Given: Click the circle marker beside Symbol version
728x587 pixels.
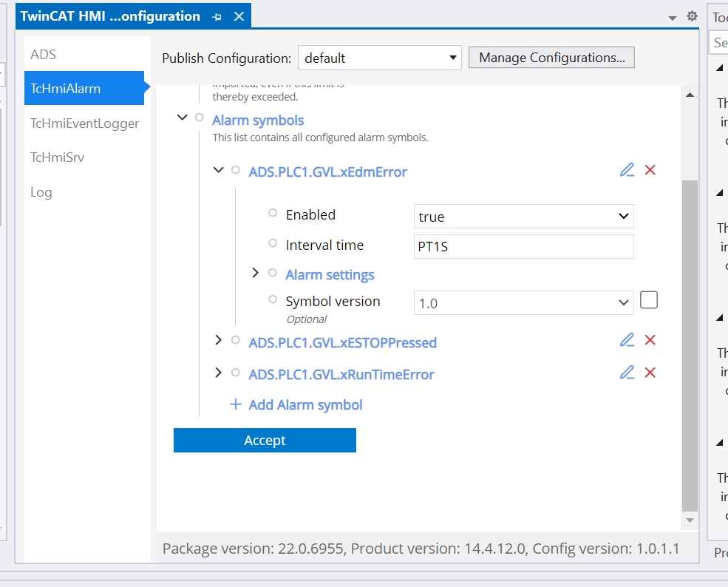Looking at the screenshot, I should (x=273, y=299).
